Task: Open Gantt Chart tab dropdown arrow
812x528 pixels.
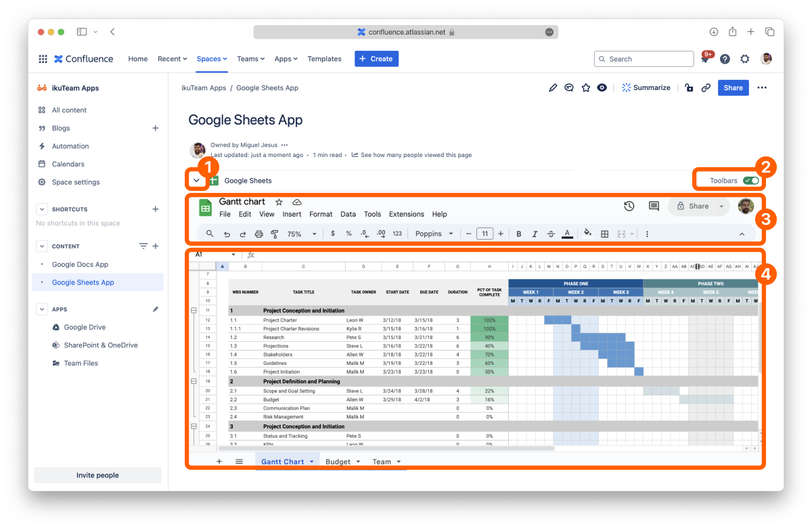Action: pos(312,462)
